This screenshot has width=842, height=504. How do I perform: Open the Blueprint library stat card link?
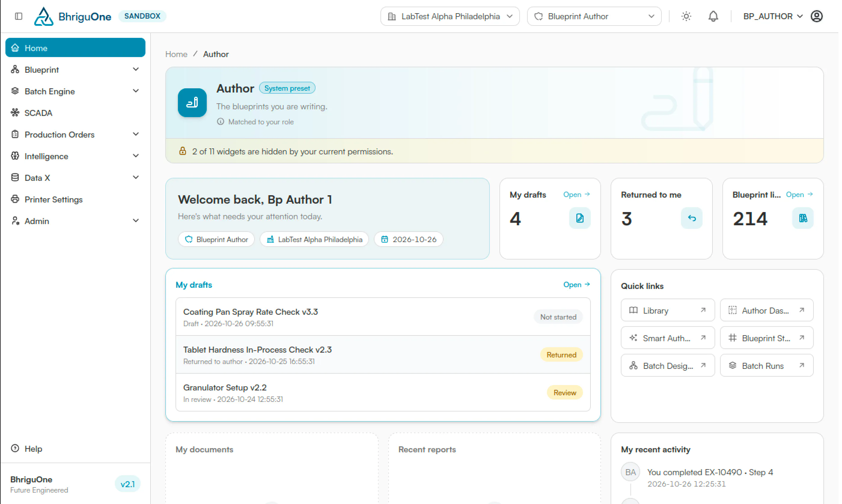[x=799, y=194]
